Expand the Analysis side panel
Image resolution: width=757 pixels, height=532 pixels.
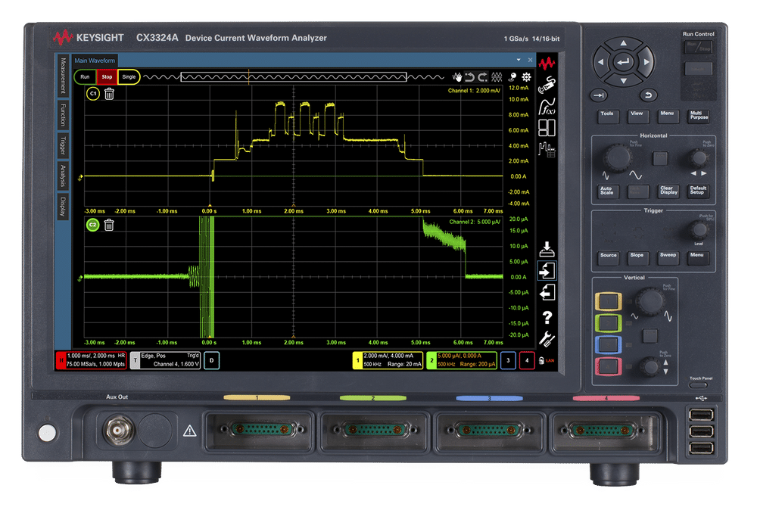pyautogui.click(x=63, y=176)
